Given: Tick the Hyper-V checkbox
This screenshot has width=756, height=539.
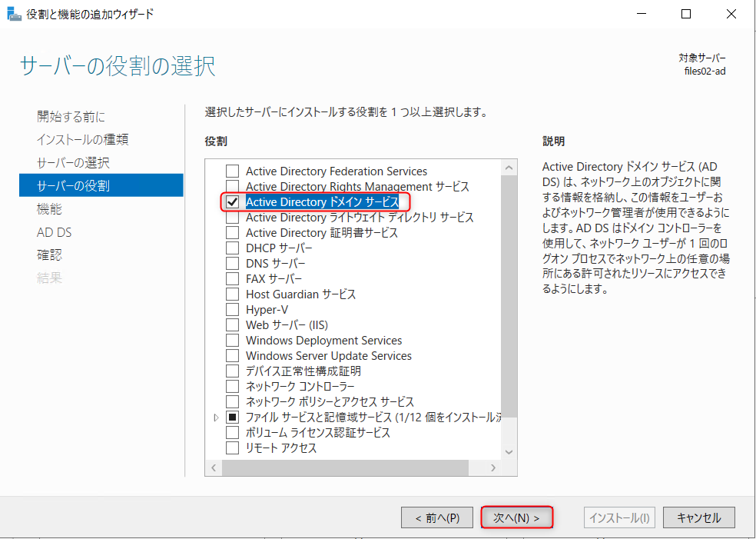Looking at the screenshot, I should (x=232, y=310).
